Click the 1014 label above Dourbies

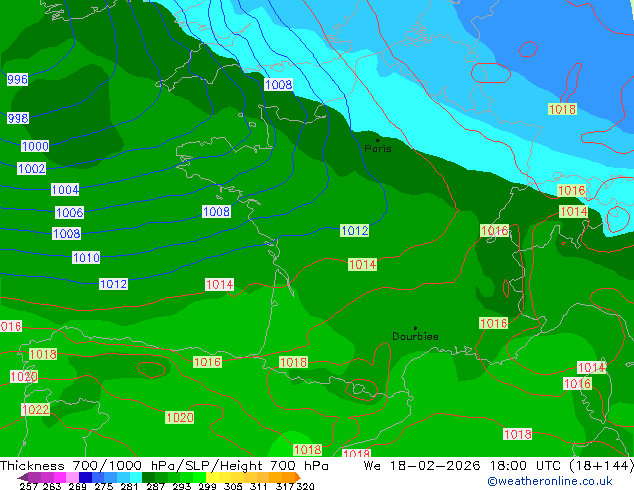[363, 264]
